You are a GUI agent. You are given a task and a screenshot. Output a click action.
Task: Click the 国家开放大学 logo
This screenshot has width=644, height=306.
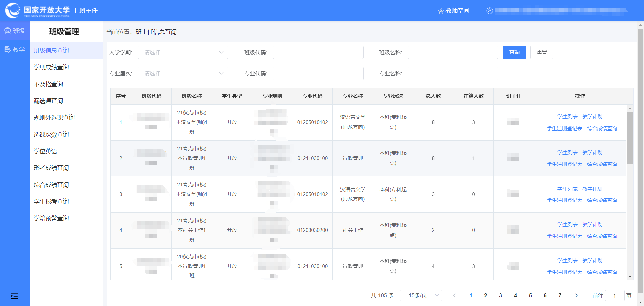point(37,11)
